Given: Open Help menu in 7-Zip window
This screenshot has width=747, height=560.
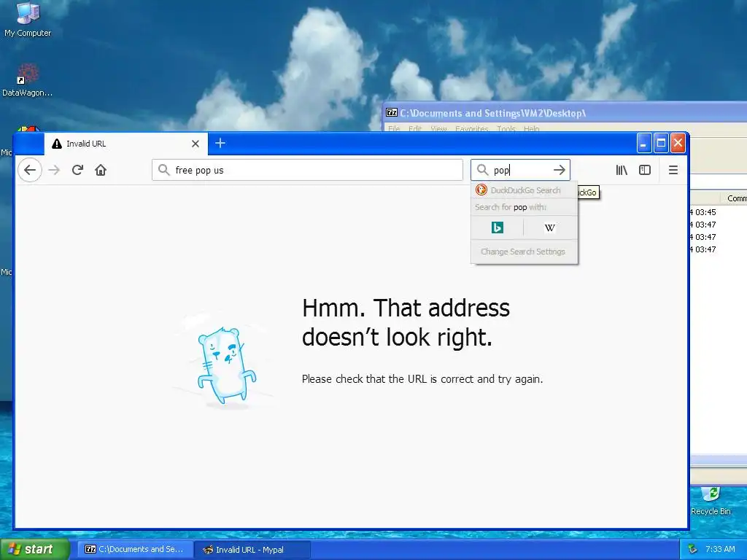Looking at the screenshot, I should [531, 128].
